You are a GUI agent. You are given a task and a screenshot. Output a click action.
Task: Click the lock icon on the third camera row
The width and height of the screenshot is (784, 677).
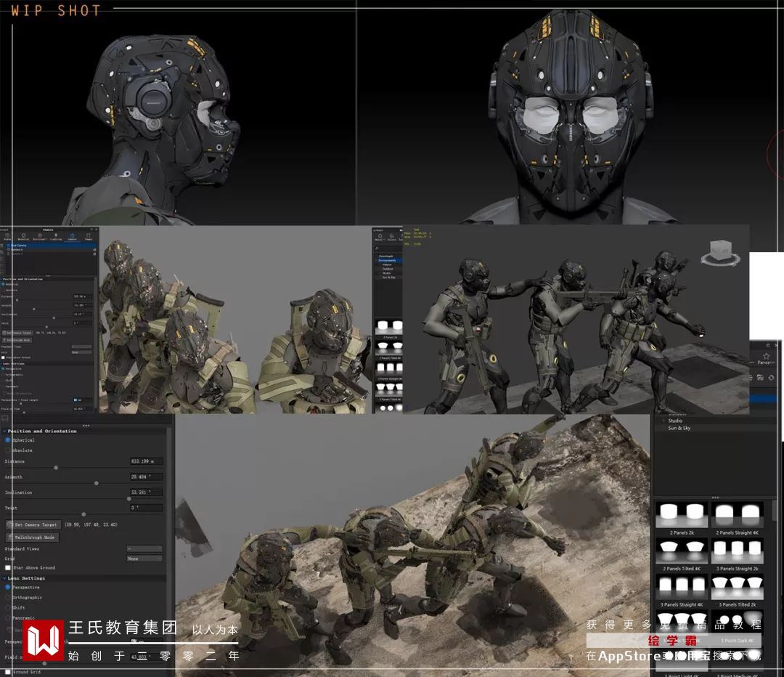[x=94, y=254]
